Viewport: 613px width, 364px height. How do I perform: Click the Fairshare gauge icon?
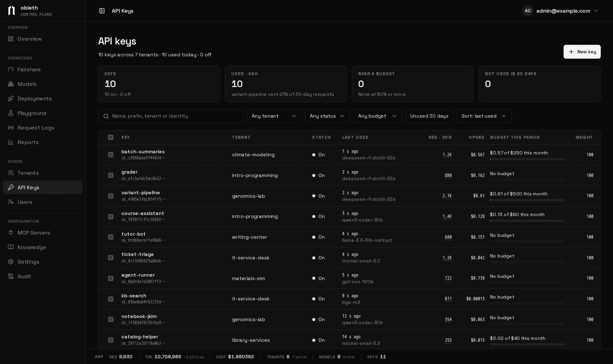point(11,69)
